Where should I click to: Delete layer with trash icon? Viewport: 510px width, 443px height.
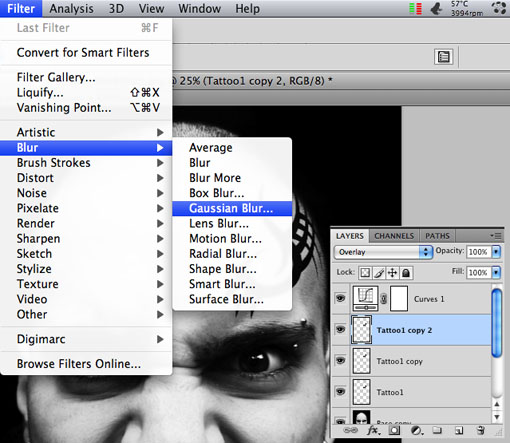coord(480,430)
